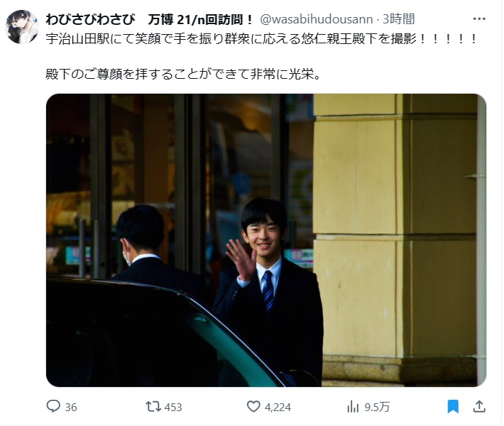Open the three-dot more options menu
Viewport: 504px width, 426px height.
(x=479, y=18)
